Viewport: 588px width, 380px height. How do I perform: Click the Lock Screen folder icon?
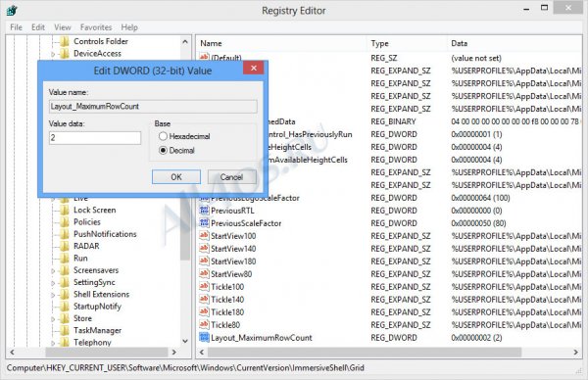tap(65, 210)
